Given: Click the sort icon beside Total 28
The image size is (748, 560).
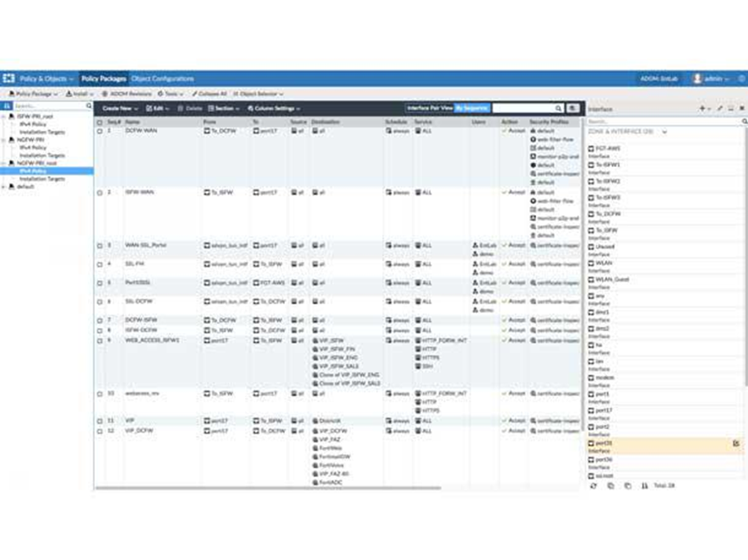Looking at the screenshot, I should 644,486.
